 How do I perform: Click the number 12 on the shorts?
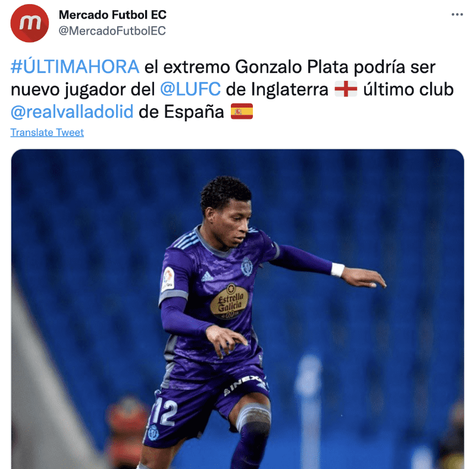[164, 412]
